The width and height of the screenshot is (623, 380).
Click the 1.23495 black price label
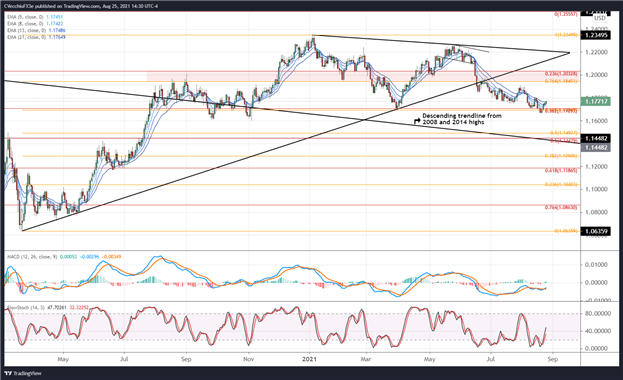[596, 35]
